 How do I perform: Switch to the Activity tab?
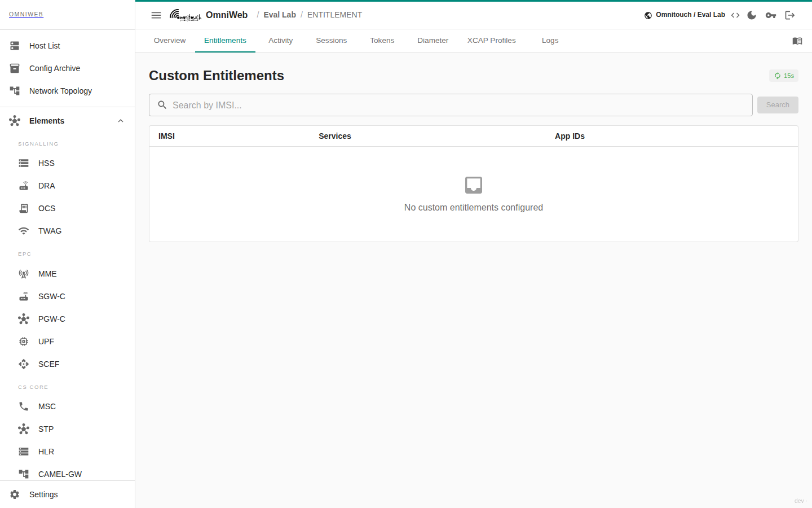281,41
